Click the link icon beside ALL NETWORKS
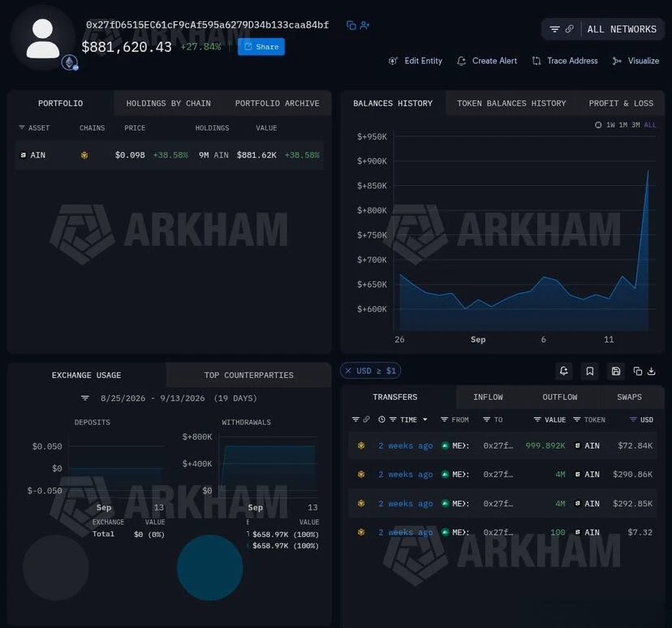This screenshot has height=628, width=672. 569,29
